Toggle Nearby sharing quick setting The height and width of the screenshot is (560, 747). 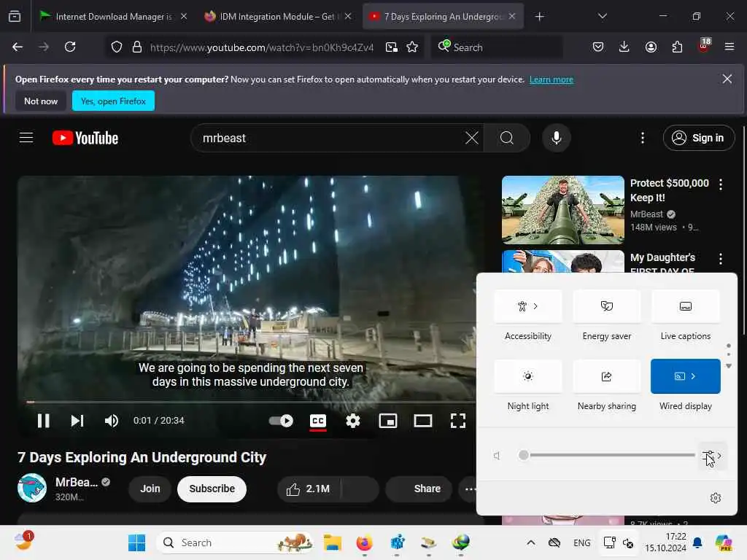click(606, 376)
